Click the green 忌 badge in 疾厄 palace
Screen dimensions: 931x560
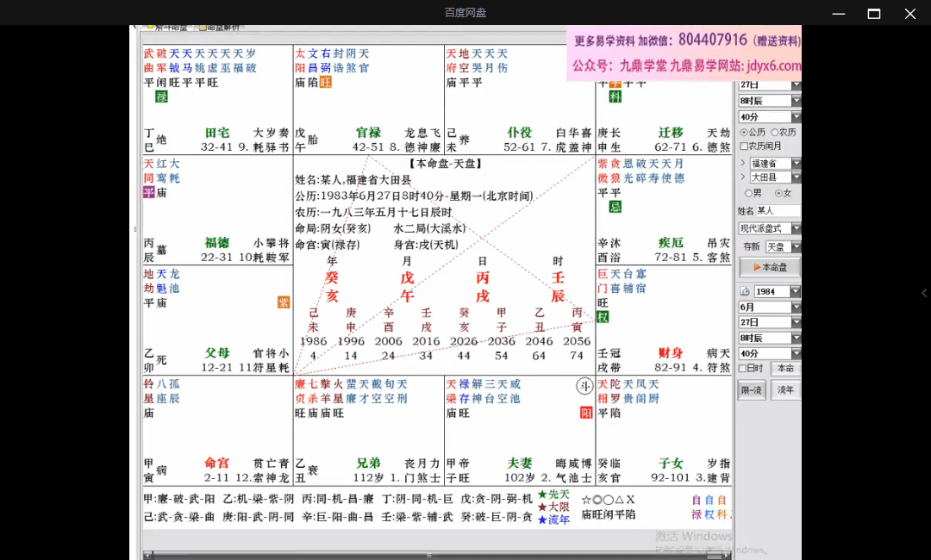coord(615,207)
